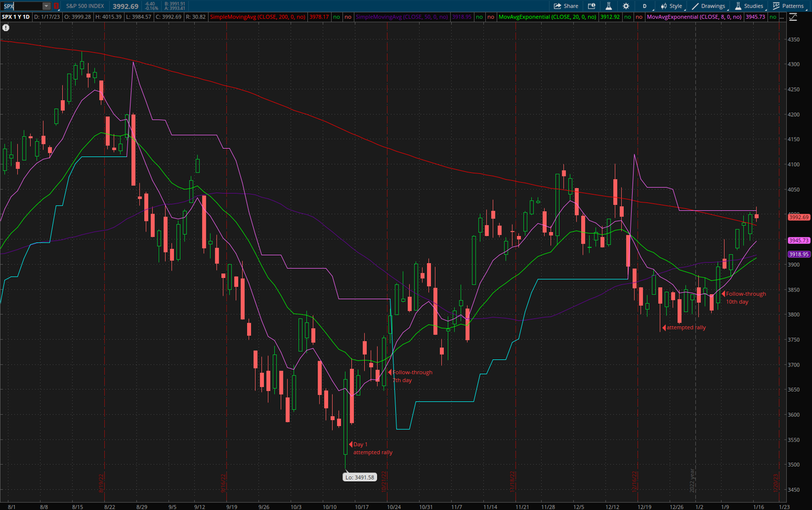This screenshot has width=812, height=510.
Task: Click the 'Follow-through 10th day' annotation
Action: coord(744,298)
